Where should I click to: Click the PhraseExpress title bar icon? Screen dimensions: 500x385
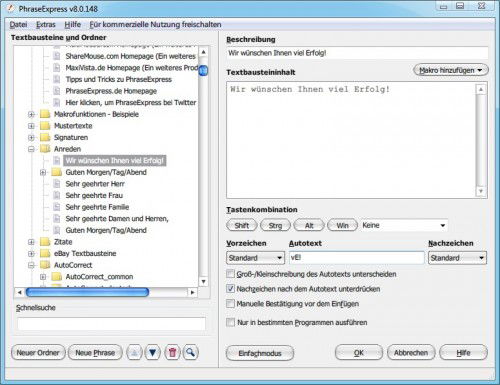(x=11, y=9)
